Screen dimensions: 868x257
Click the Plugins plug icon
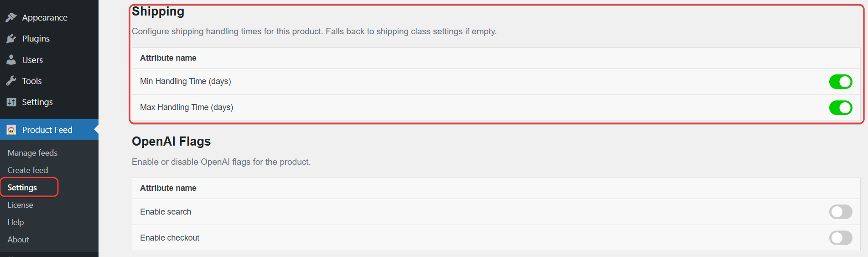(11, 39)
